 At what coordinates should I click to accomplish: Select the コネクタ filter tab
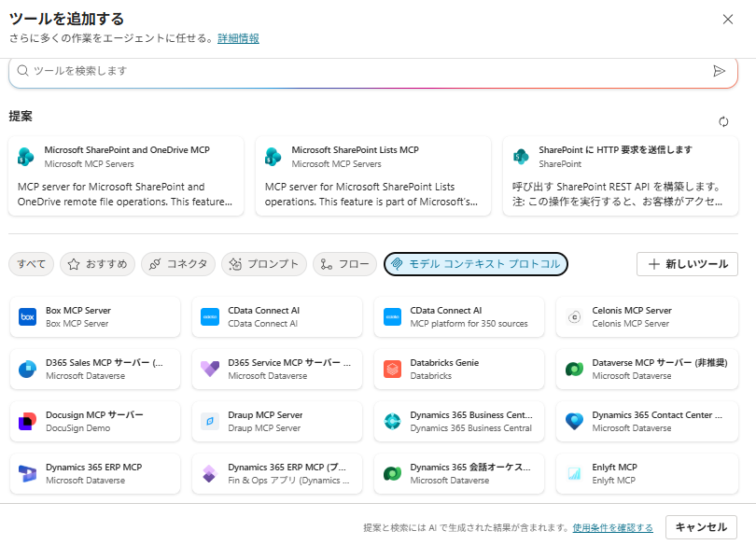coord(178,264)
